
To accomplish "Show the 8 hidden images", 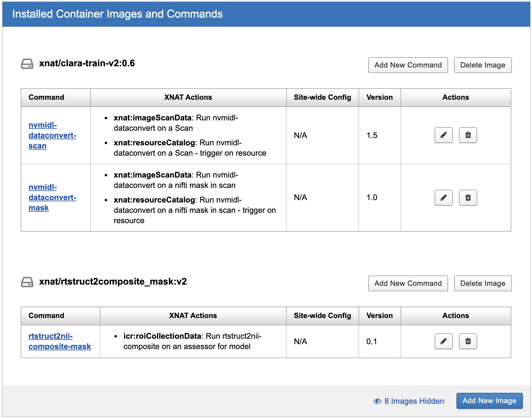I will 409,401.
